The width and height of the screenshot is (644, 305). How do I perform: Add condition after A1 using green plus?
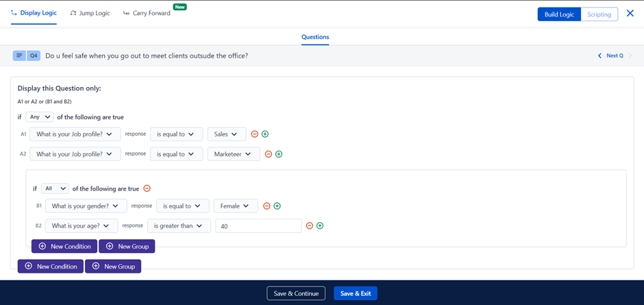point(265,134)
